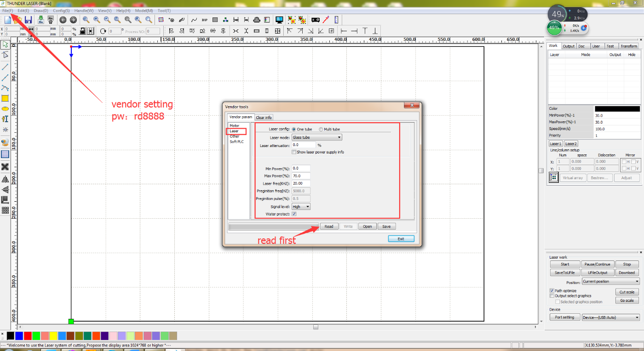Click Exit button in Vendor tools
This screenshot has height=351, width=644.
(x=401, y=239)
